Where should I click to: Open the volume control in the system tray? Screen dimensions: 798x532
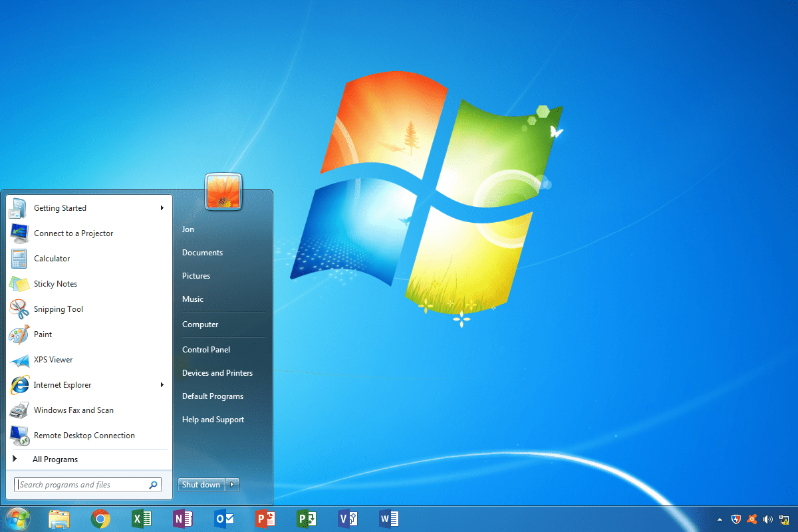click(x=768, y=519)
